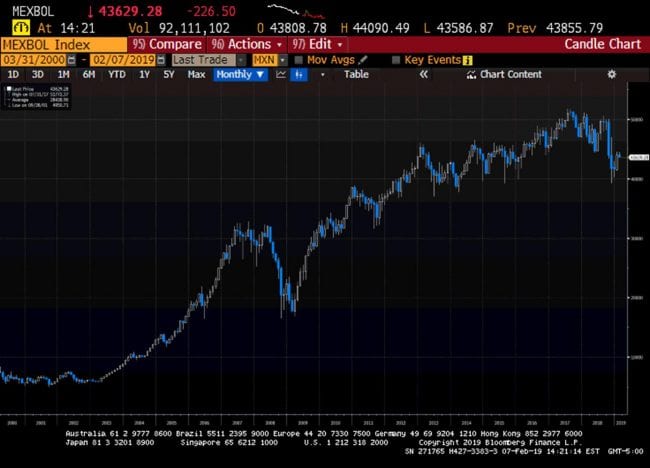Select the YTD time range
The height and width of the screenshot is (468, 650).
point(117,75)
